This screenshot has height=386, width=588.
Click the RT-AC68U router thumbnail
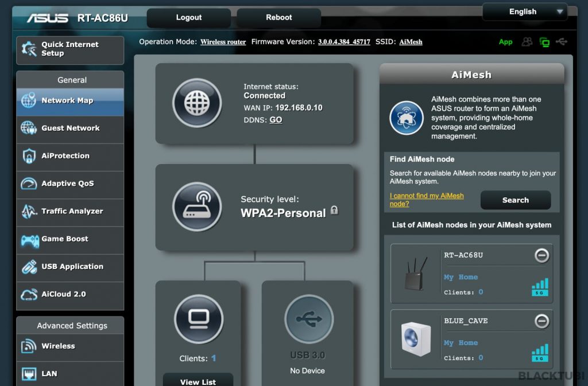(416, 274)
